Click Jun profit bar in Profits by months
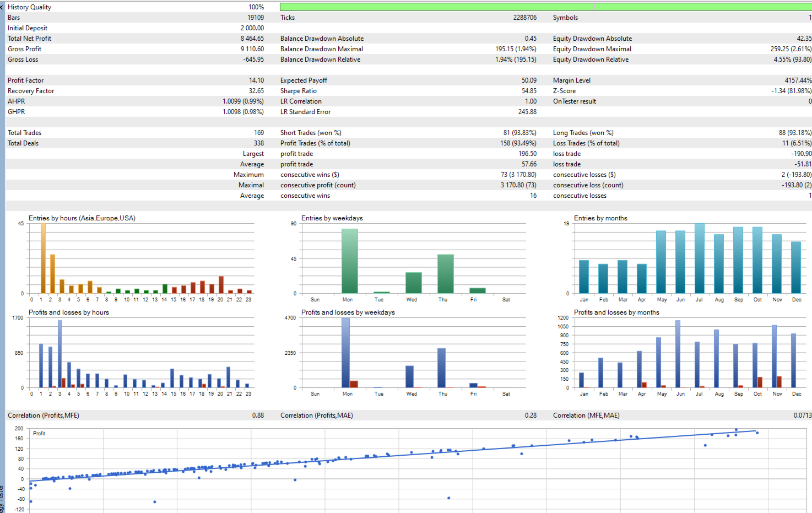The height and width of the screenshot is (513, 812). coord(678,354)
